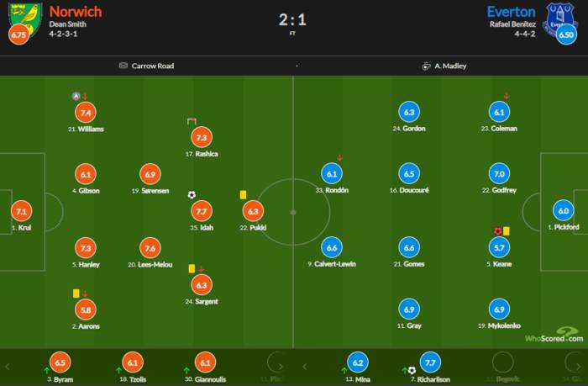Click the goal ball icon beside Richarlison
588x386 pixels.
[412, 370]
